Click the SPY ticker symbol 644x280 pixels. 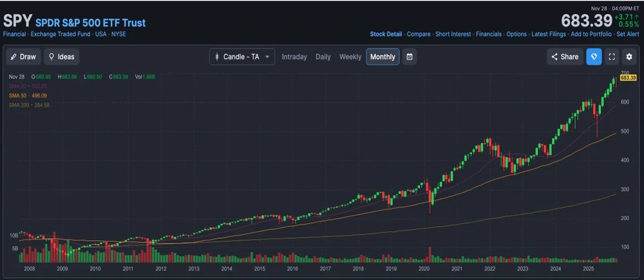click(x=17, y=21)
